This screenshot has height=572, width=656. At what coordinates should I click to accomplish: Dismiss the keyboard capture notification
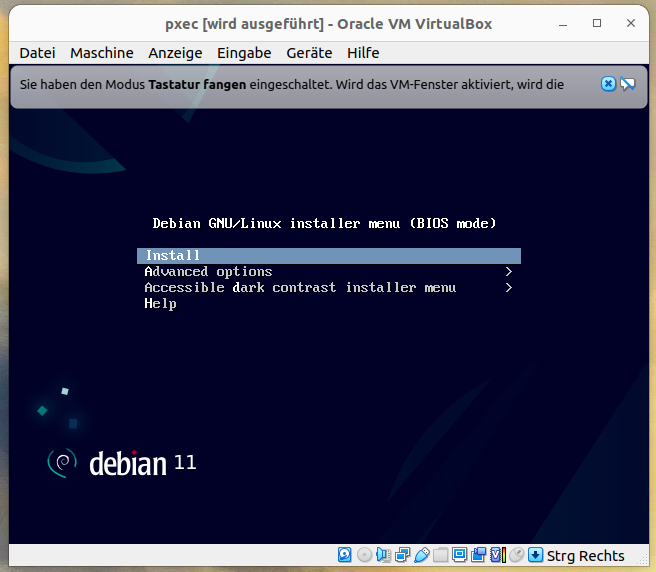coord(608,84)
